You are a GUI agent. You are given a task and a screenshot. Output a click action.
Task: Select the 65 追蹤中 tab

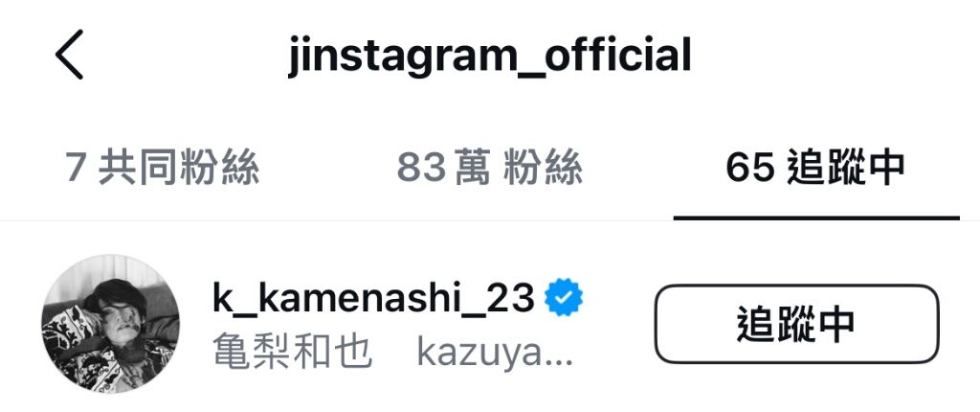pos(815,168)
